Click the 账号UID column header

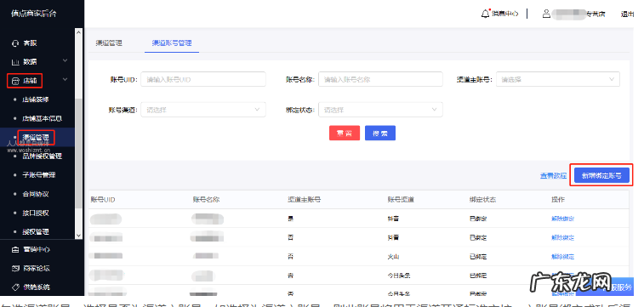pos(103,200)
